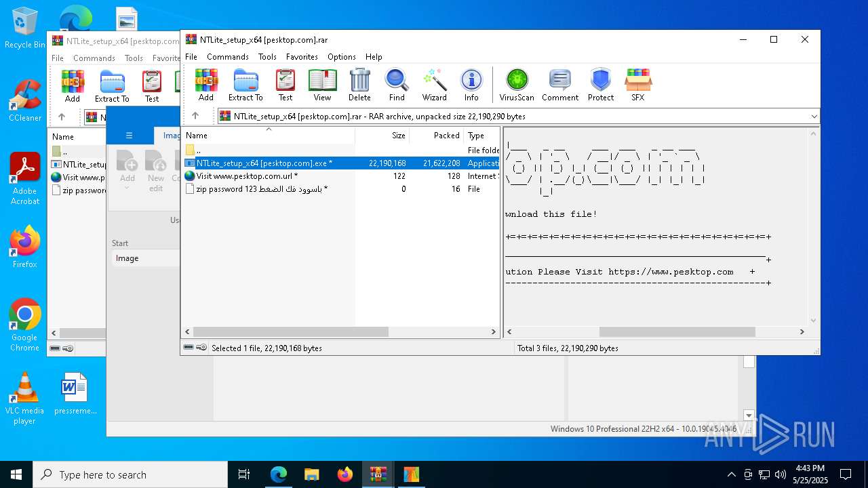Select the zip password 123 file
This screenshot has height=488, width=868.
click(x=341, y=188)
